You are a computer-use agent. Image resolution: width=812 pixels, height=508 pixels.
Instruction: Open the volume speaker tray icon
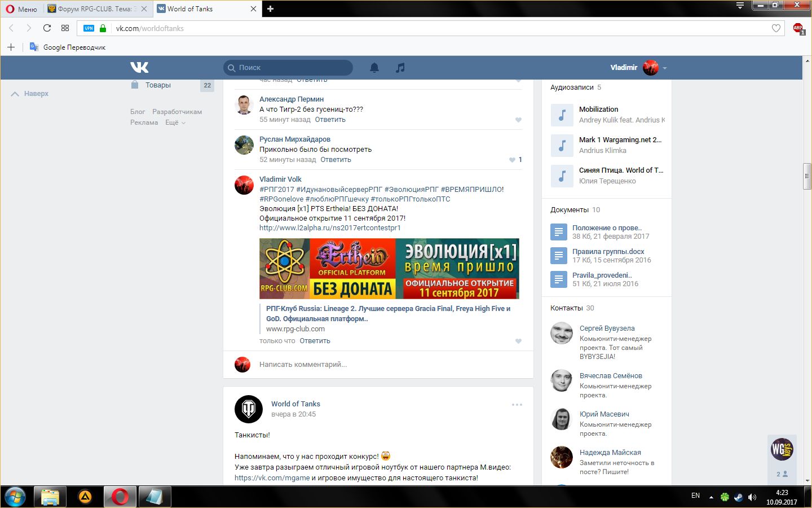tap(752, 497)
